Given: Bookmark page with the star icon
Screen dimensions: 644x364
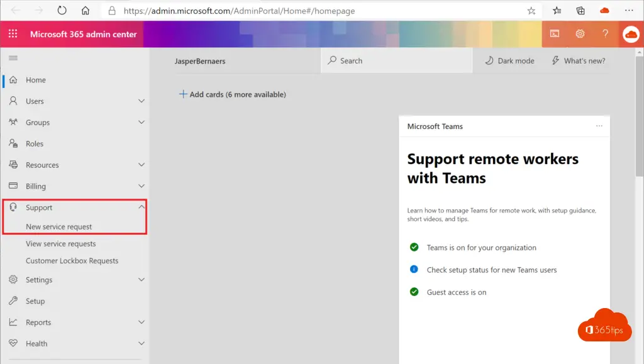Looking at the screenshot, I should tap(531, 11).
